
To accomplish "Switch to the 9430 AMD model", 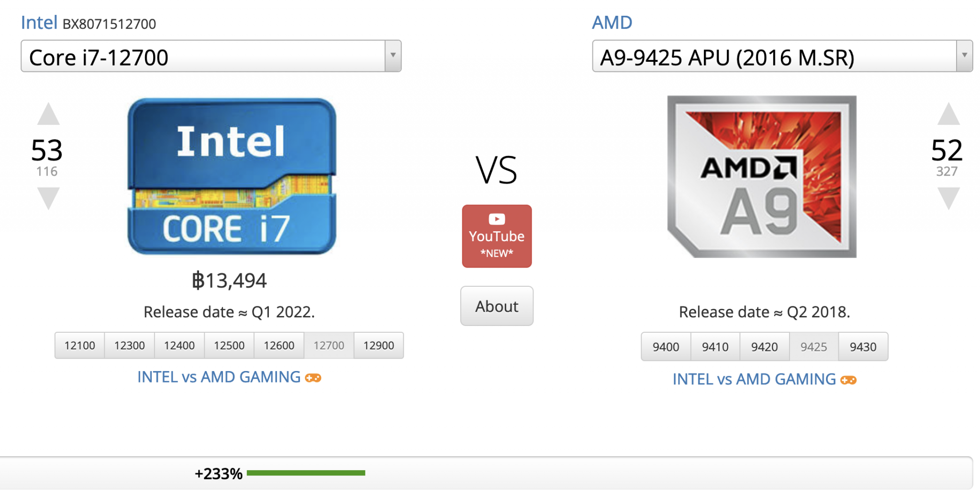I will [x=863, y=347].
